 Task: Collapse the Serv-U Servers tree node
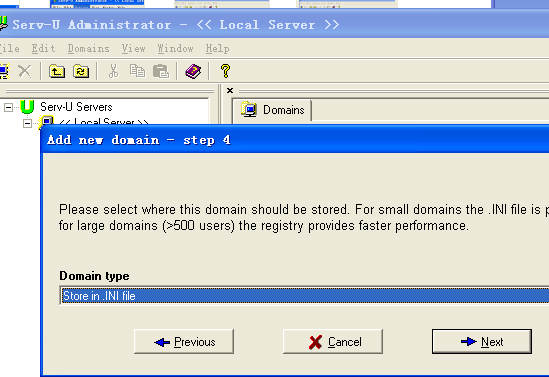pyautogui.click(x=8, y=107)
